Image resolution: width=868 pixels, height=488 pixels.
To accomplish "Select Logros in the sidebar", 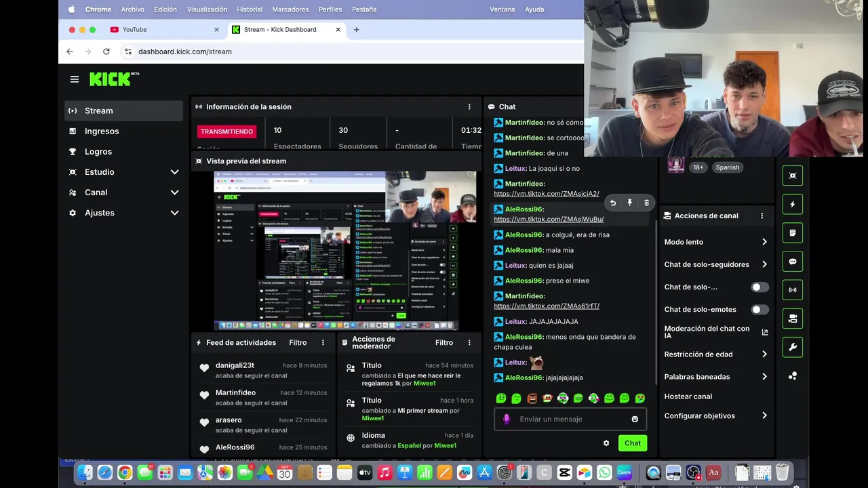I will pyautogui.click(x=124, y=152).
